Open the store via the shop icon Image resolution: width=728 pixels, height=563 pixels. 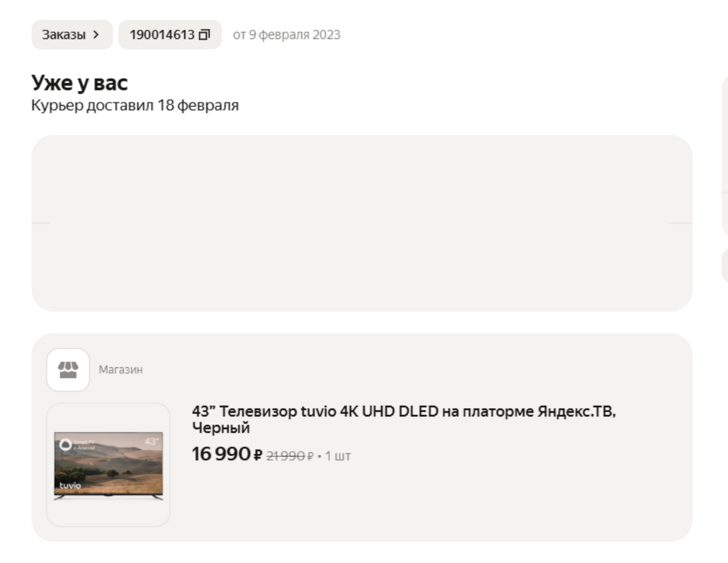point(68,369)
